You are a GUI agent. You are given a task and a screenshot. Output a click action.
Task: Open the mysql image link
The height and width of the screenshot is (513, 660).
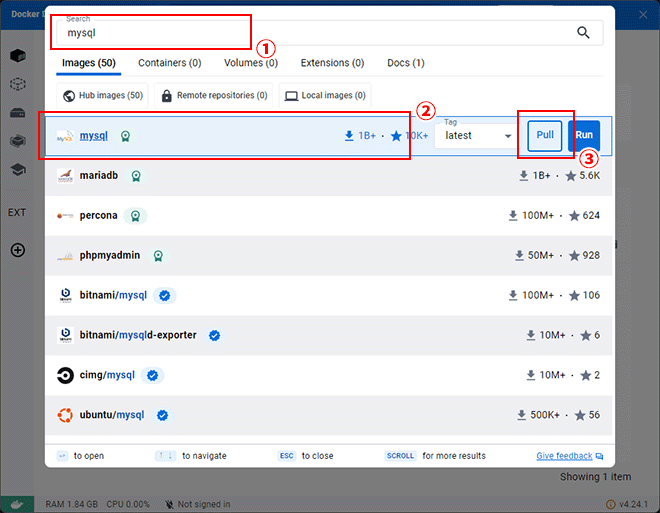[x=93, y=136]
